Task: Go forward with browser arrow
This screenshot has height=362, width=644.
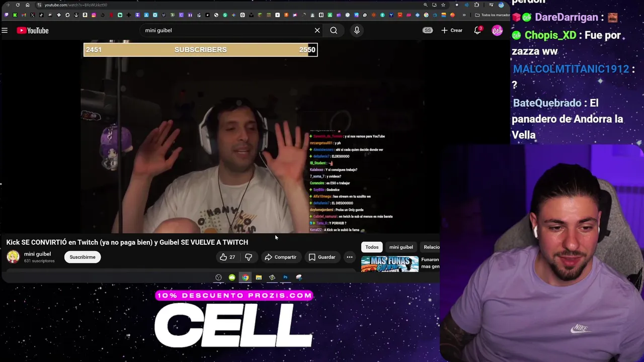Action: [x=8, y=5]
